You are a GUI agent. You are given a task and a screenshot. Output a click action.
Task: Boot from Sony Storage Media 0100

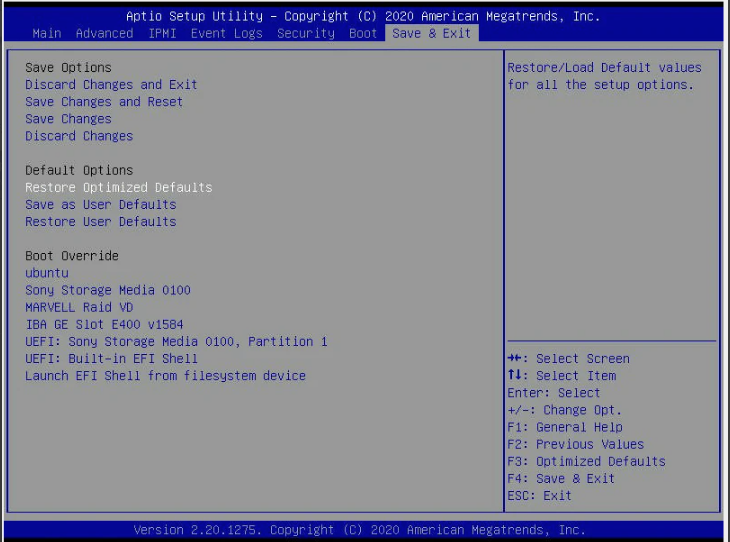108,290
